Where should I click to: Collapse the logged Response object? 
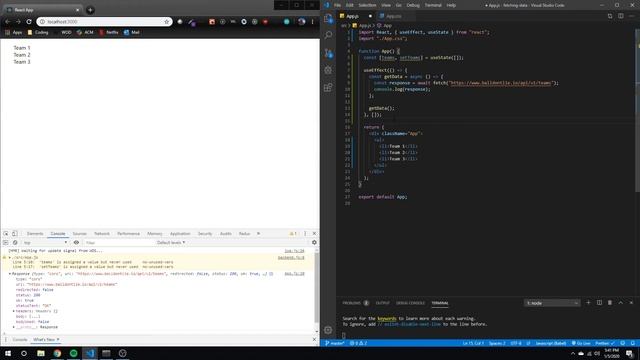pyautogui.click(x=10, y=273)
